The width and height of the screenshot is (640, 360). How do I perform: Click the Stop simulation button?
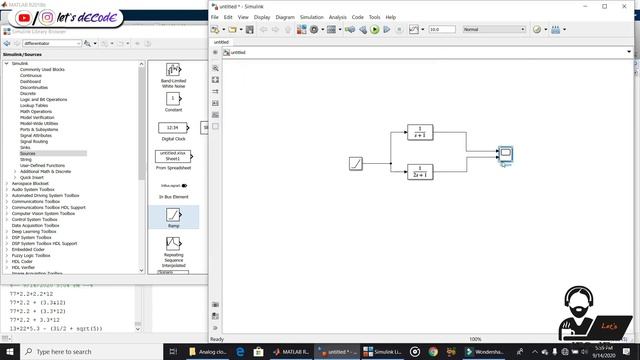click(399, 29)
